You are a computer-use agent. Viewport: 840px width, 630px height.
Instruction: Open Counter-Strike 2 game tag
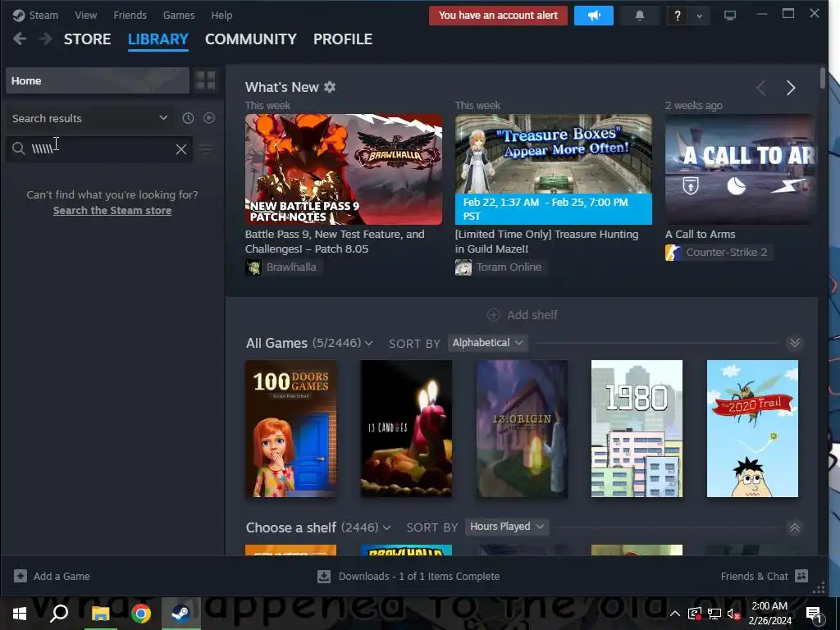point(719,253)
